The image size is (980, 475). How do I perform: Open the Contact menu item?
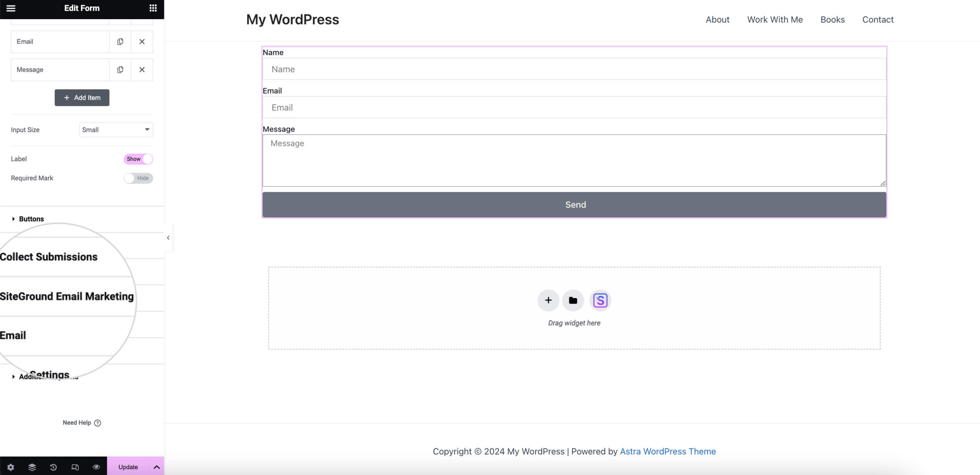[x=878, y=20]
